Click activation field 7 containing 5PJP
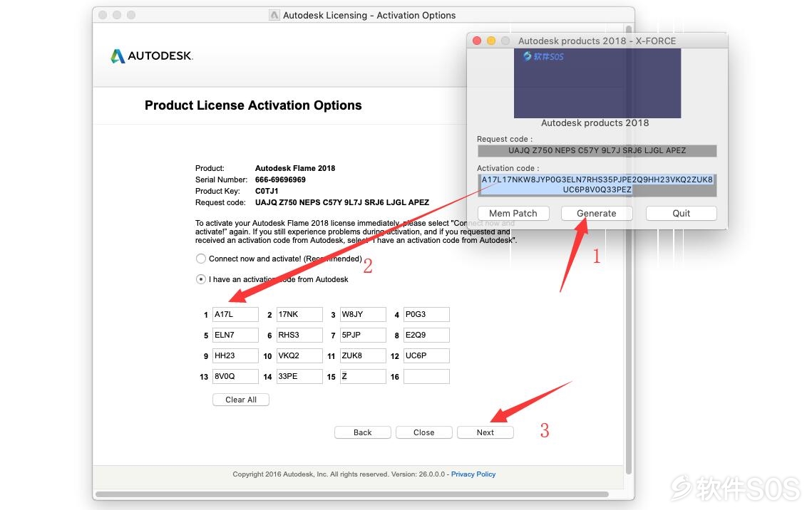The height and width of the screenshot is (510, 812). tap(363, 335)
